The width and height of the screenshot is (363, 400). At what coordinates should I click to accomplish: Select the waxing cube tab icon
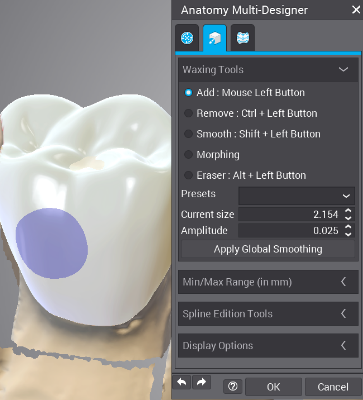click(x=215, y=38)
